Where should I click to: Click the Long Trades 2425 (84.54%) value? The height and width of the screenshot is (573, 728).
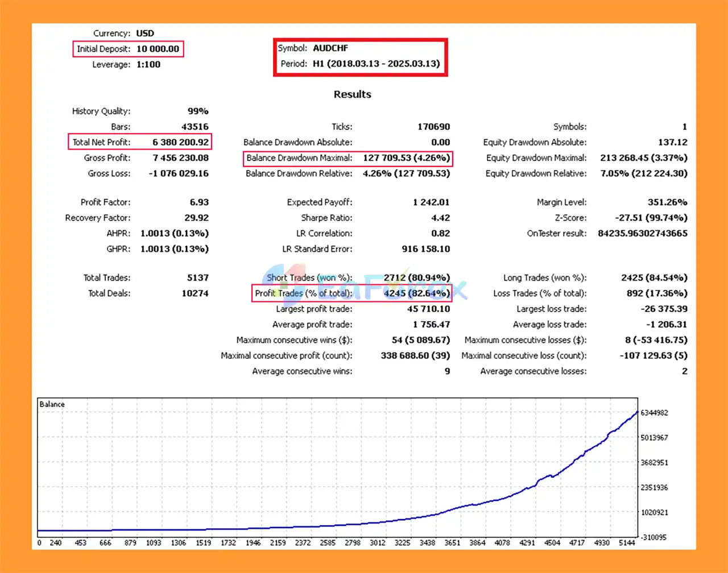[654, 278]
